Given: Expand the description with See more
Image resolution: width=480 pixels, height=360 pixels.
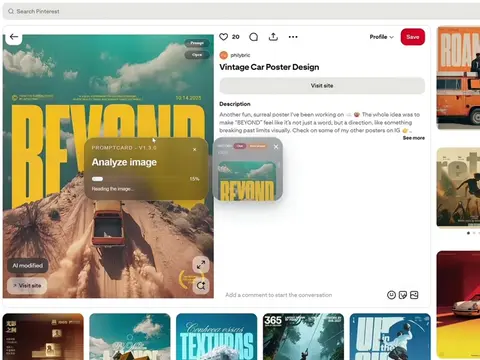Looking at the screenshot, I should [414, 138].
